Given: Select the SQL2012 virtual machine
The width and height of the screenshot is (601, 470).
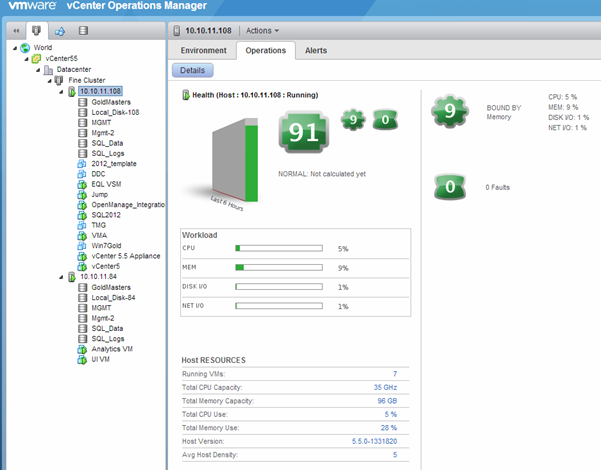Looking at the screenshot, I should pos(105,215).
